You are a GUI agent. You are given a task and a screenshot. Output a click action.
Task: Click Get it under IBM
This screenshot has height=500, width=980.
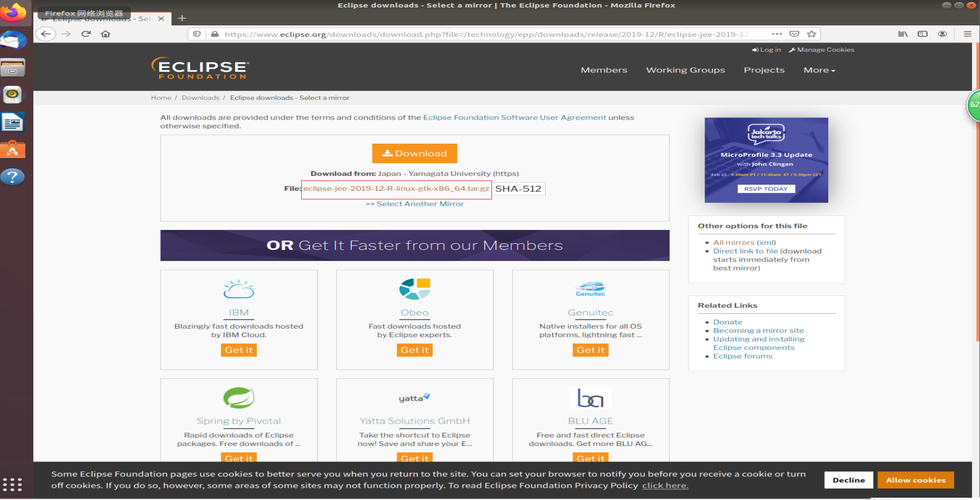(x=239, y=350)
